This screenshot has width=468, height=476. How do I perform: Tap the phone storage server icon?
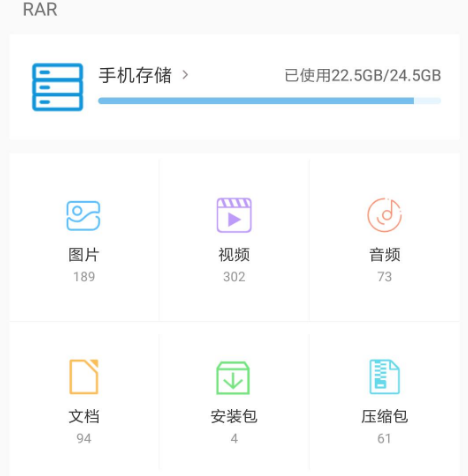pos(57,87)
